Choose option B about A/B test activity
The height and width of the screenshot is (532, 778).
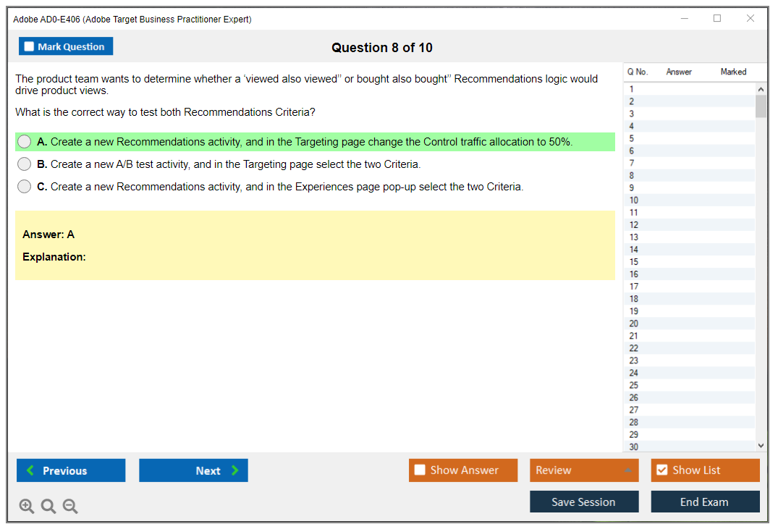point(25,164)
